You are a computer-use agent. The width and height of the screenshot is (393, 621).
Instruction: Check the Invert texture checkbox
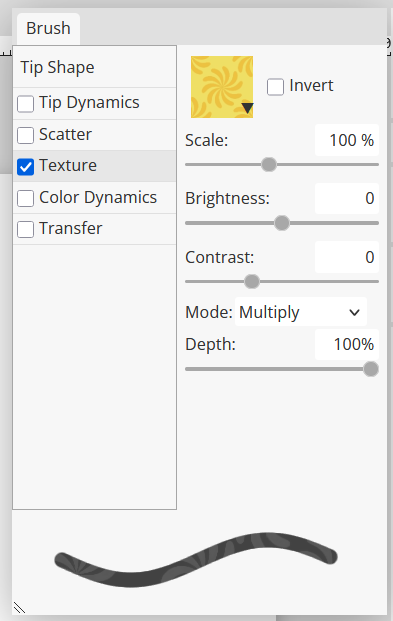(x=275, y=87)
